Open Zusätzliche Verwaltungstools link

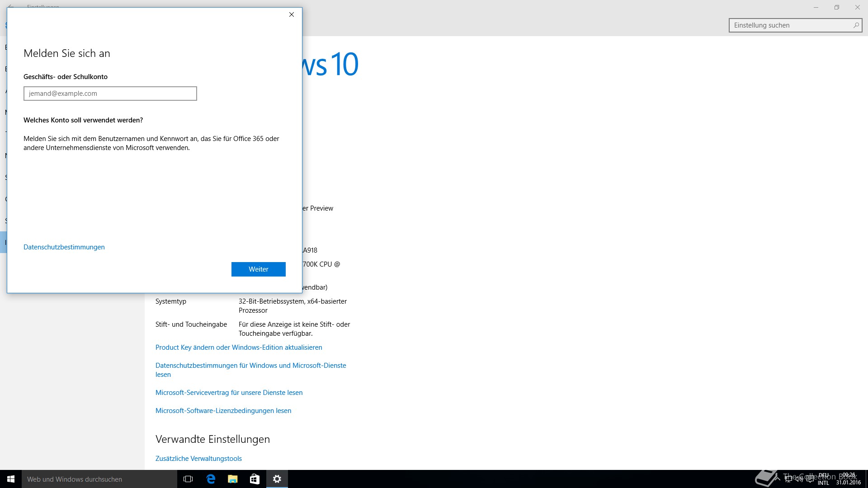(198, 459)
